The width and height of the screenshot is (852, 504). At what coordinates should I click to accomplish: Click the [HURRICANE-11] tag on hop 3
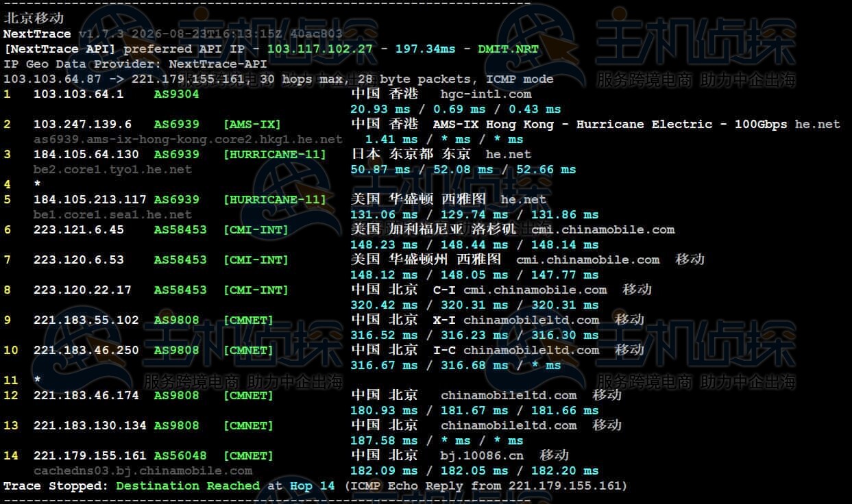click(x=275, y=154)
